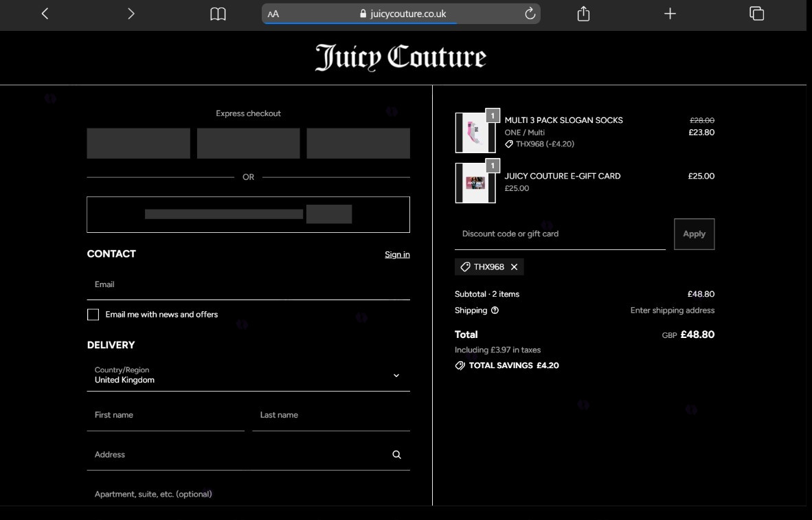Click the Address field
This screenshot has width=812, height=520.
click(x=248, y=455)
